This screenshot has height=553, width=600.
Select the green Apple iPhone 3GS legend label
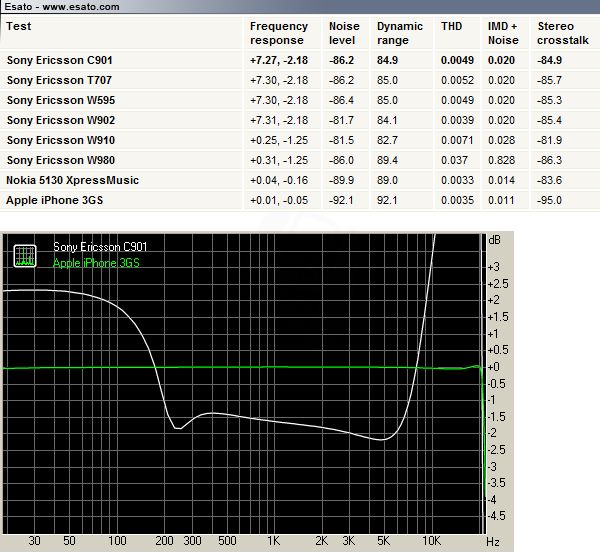(x=96, y=263)
